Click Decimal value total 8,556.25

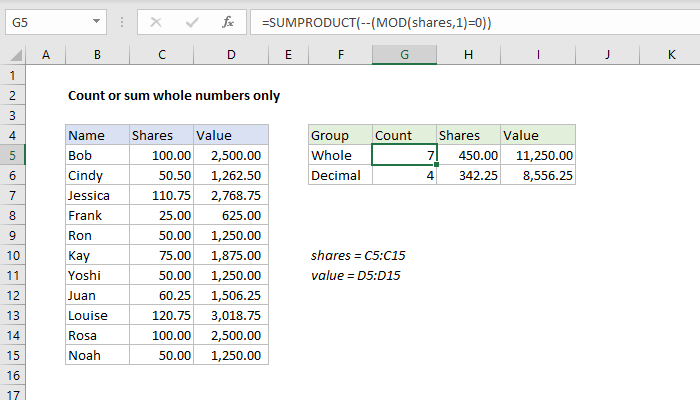tap(540, 175)
